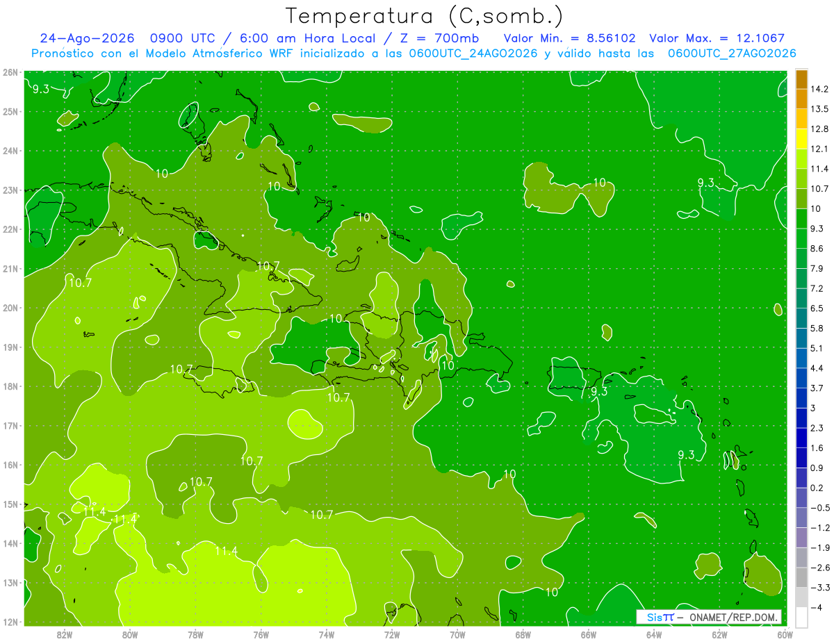Click the 13N latitude axis label

(10, 583)
